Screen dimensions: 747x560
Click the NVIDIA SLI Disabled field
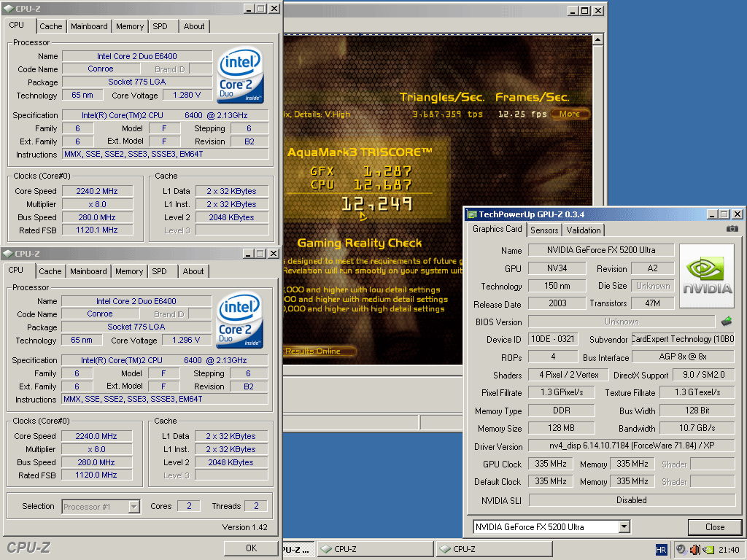tap(632, 500)
